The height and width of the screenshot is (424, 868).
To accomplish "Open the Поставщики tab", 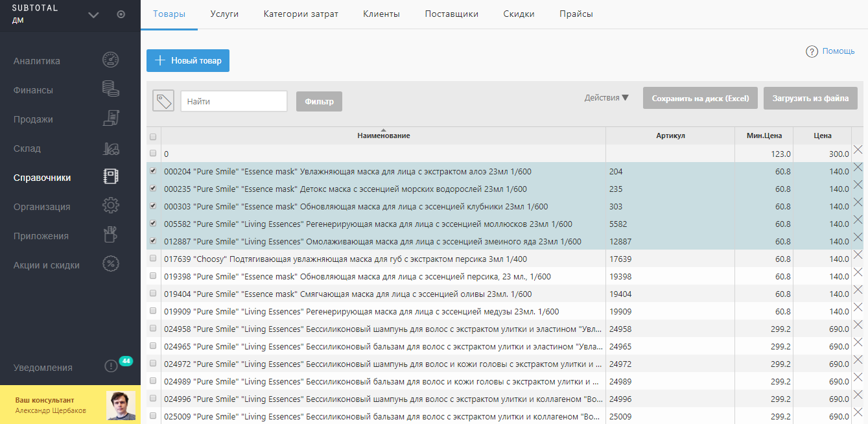I will (x=451, y=14).
